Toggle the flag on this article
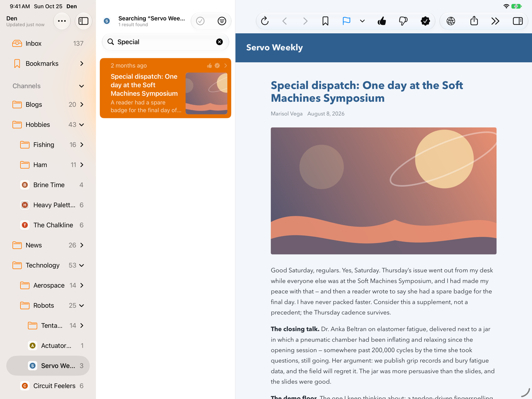Viewport: 532px width, 399px height. (346, 21)
